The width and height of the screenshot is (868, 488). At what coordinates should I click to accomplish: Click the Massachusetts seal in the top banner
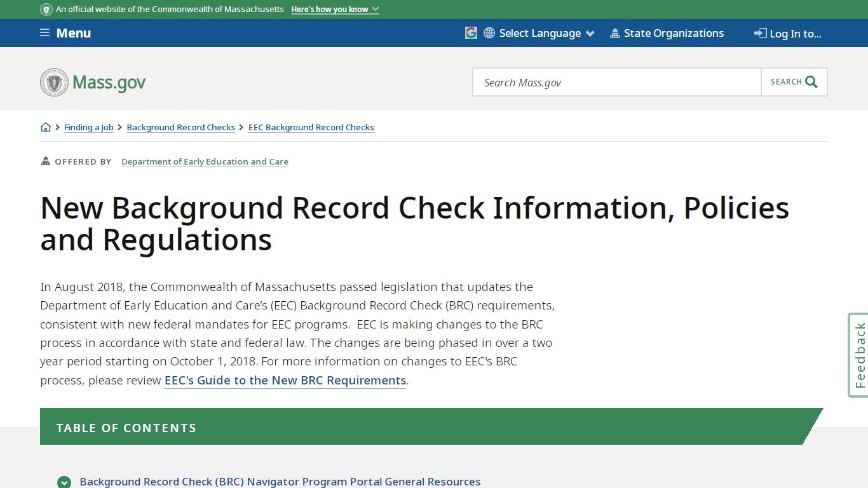click(x=46, y=10)
